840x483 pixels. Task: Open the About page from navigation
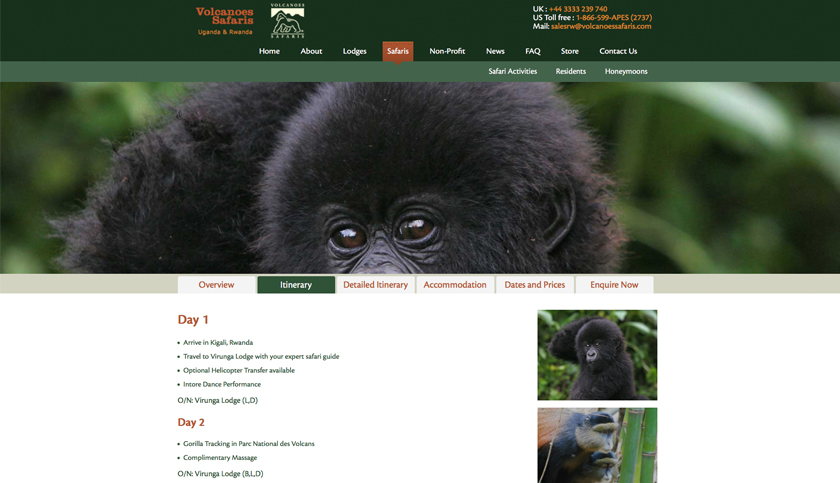tap(311, 51)
